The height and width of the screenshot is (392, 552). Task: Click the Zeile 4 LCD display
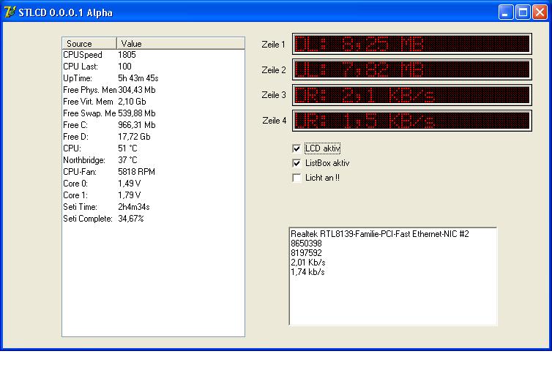coord(411,121)
